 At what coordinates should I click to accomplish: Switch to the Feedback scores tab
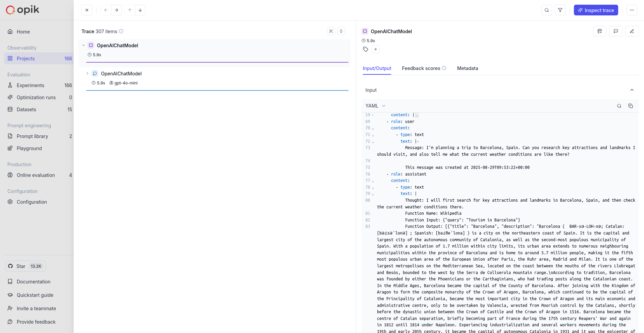421,68
